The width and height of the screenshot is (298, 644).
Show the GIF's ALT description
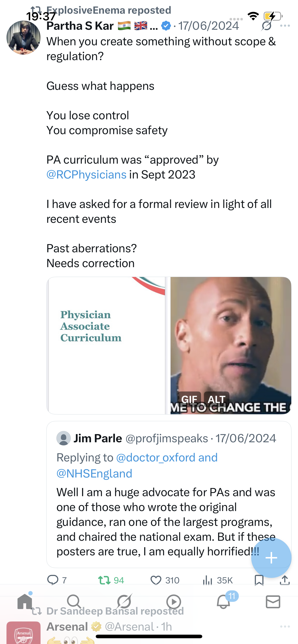(x=217, y=399)
